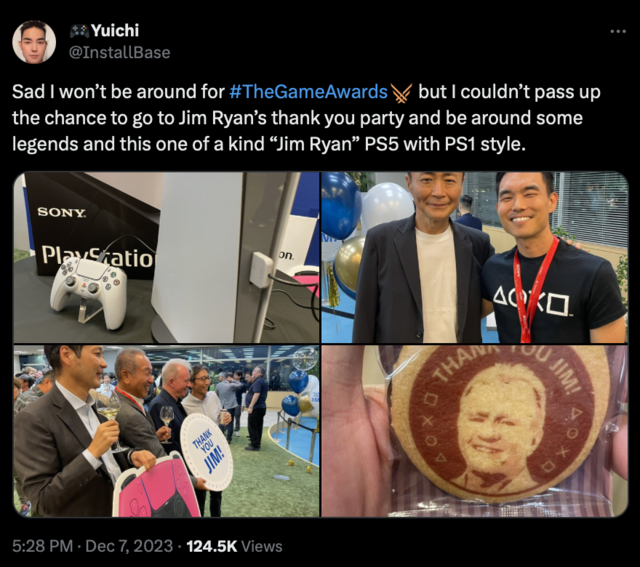Open Yuichi's profile avatar picture
Viewport: 640px width, 567px height.
click(x=34, y=42)
